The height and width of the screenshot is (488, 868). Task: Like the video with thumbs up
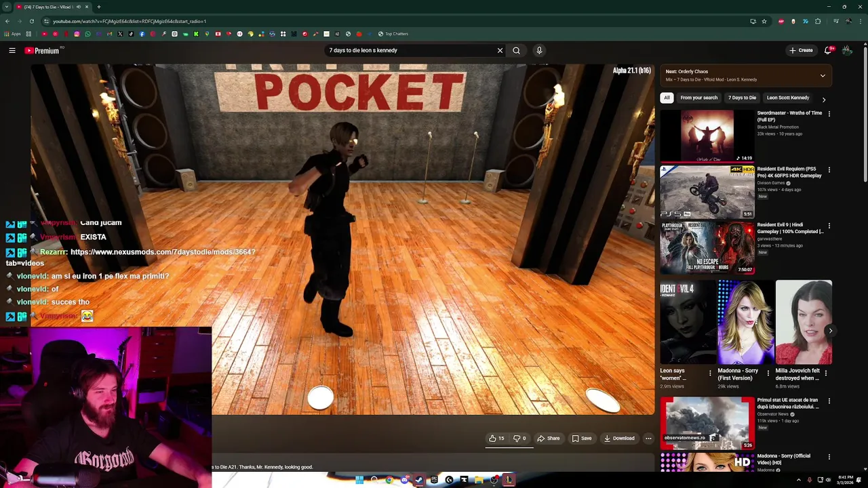[497, 439]
